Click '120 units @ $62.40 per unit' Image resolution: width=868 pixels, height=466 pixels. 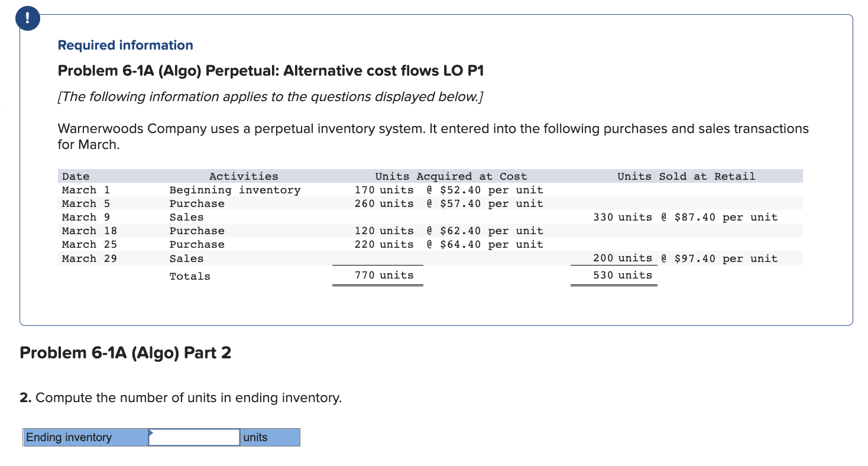[449, 231]
